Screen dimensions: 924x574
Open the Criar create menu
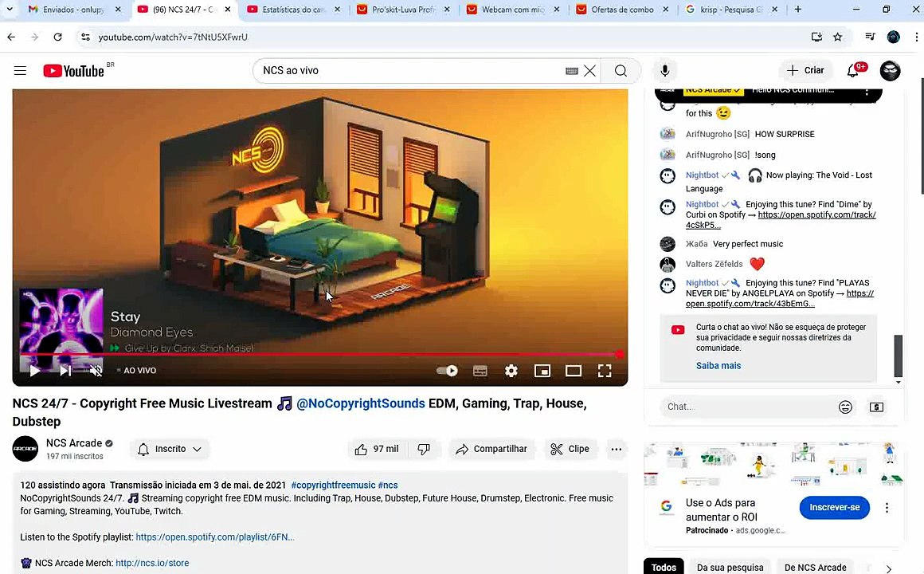pyautogui.click(x=805, y=70)
